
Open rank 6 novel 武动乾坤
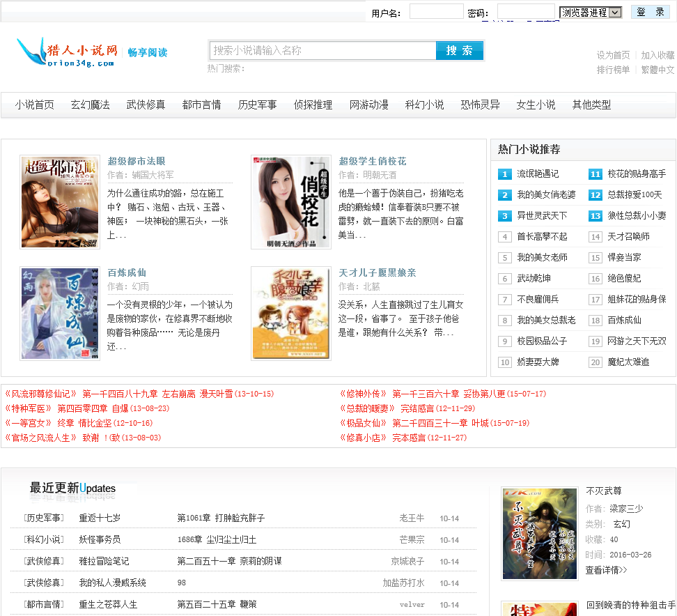[534, 279]
